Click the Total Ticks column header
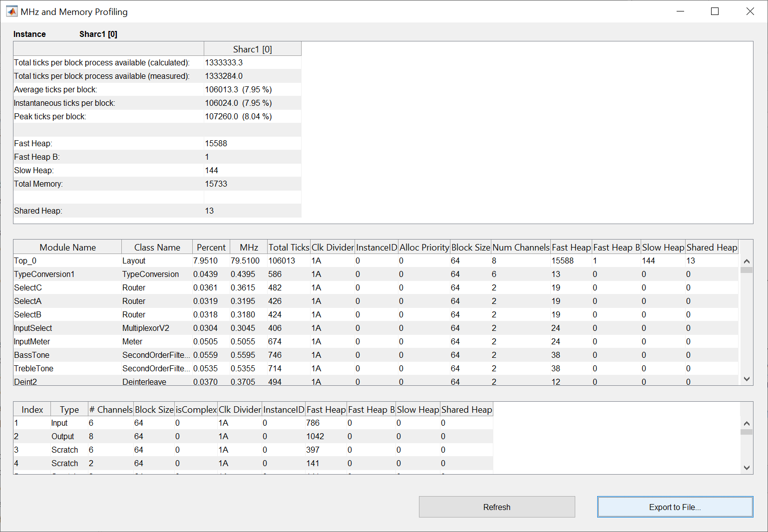768x532 pixels. (x=289, y=247)
